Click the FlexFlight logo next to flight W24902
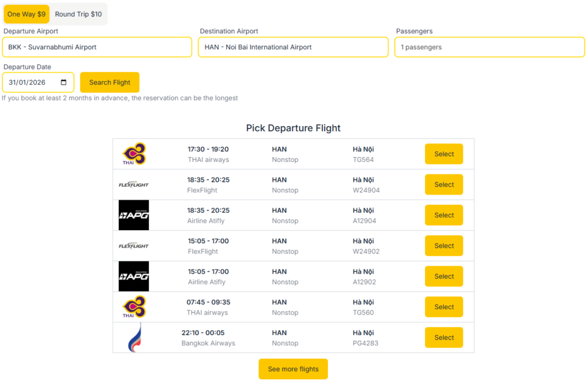 [134, 246]
